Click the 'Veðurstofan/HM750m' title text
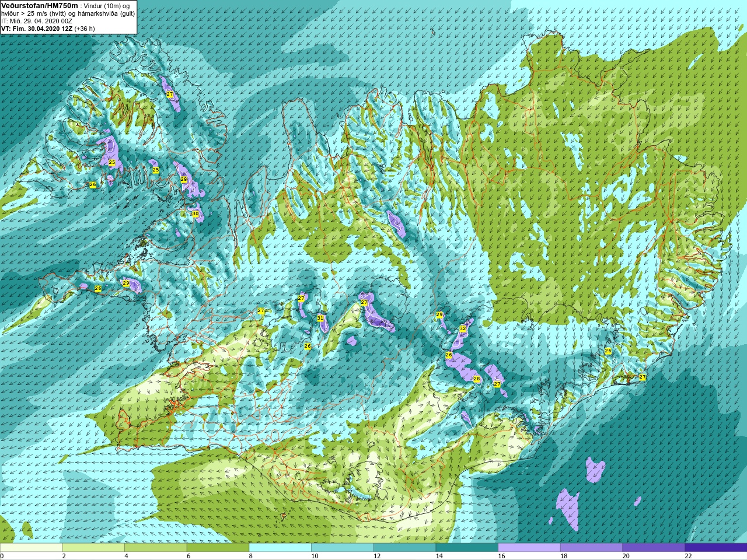Image resolution: width=747 pixels, height=560 pixels. click(x=40, y=5)
